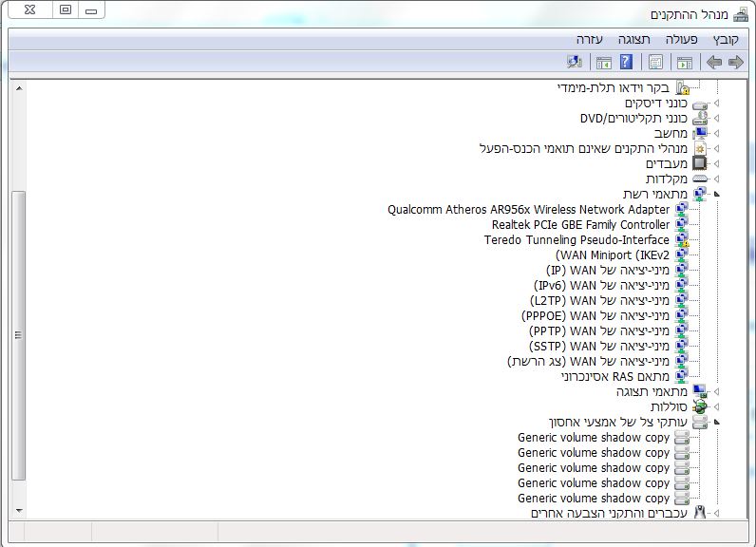Image resolution: width=756 pixels, height=547 pixels.
Task: Select the WAN miniport (SSTP) entry
Action: [599, 346]
